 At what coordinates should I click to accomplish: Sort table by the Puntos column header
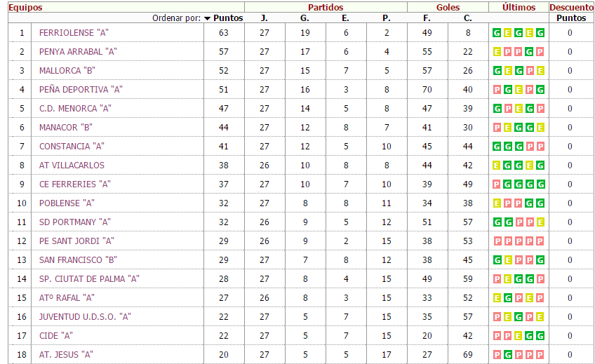click(x=228, y=18)
